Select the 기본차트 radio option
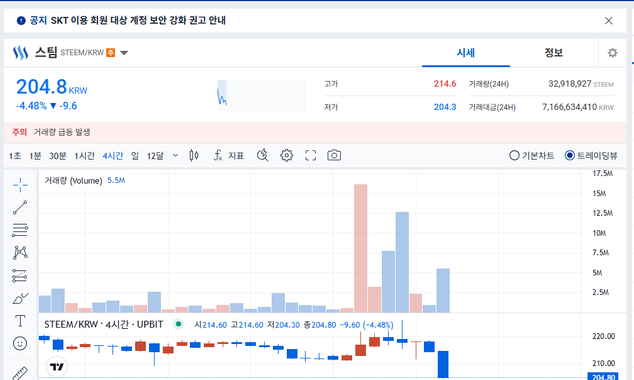Viewport: 634px width, 380px height. 531,156
